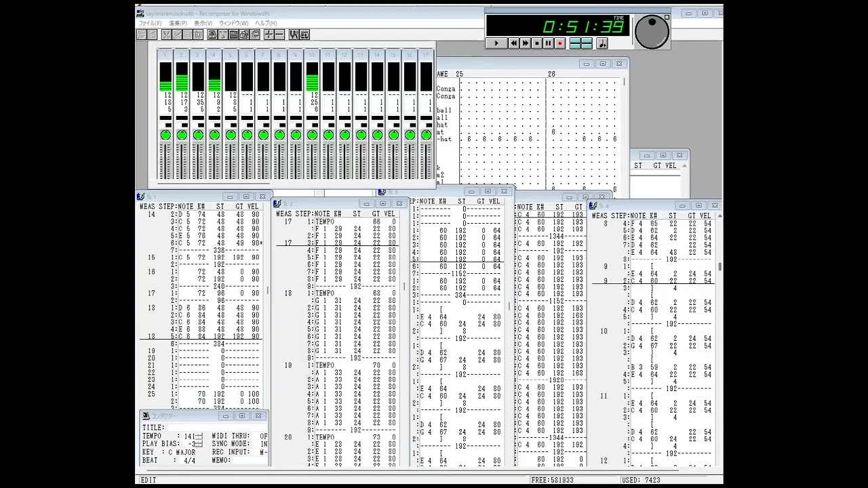Click KEY C MAJOR field in conductor window

pos(182,452)
